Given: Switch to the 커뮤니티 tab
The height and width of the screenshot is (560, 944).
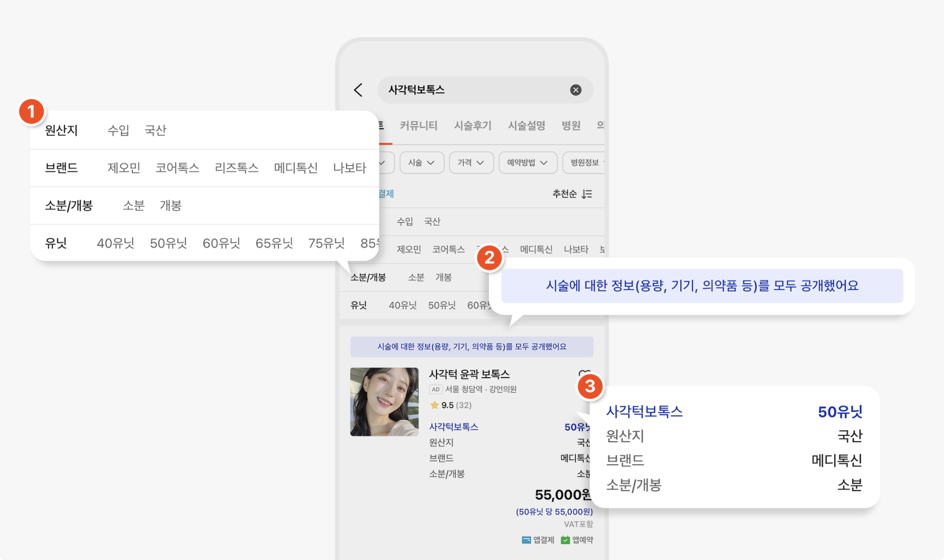Looking at the screenshot, I should coord(418,125).
